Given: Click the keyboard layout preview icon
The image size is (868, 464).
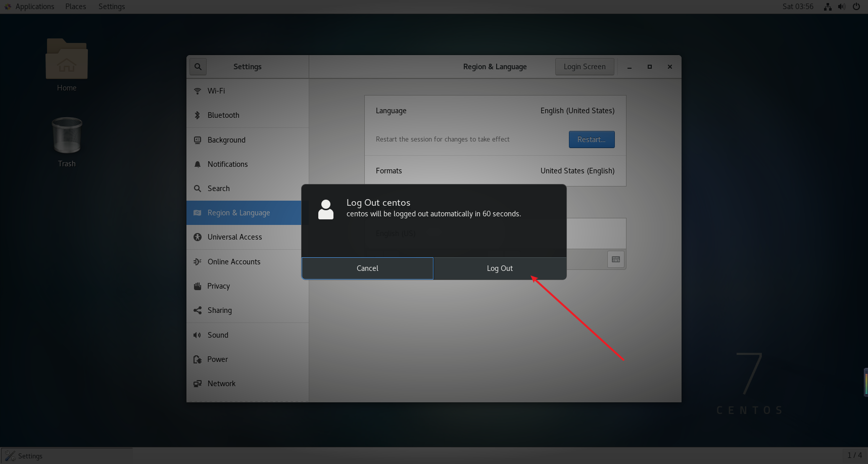Looking at the screenshot, I should pos(616,259).
